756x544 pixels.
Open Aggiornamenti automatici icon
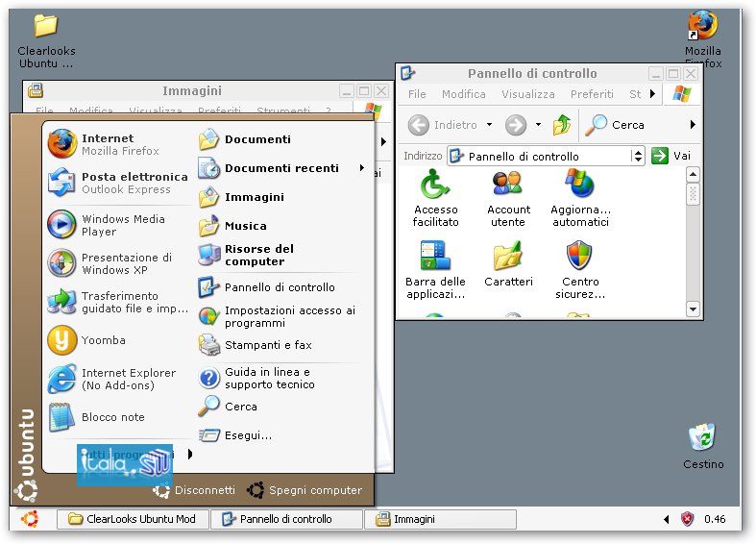580,198
